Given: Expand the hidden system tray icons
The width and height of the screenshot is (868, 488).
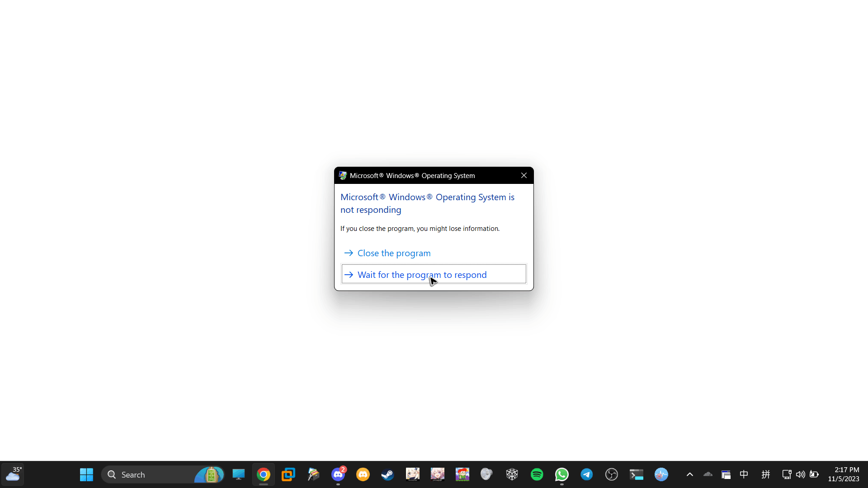Looking at the screenshot, I should [689, 474].
